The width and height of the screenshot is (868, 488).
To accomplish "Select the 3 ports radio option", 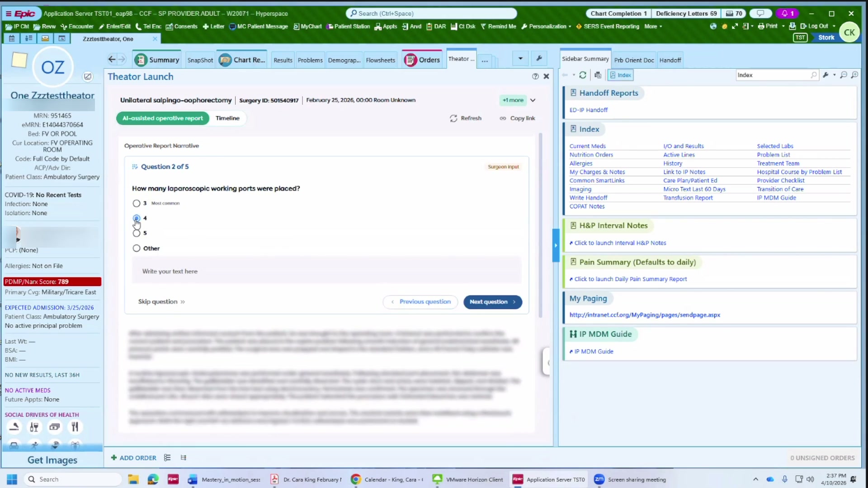I will 137,203.
